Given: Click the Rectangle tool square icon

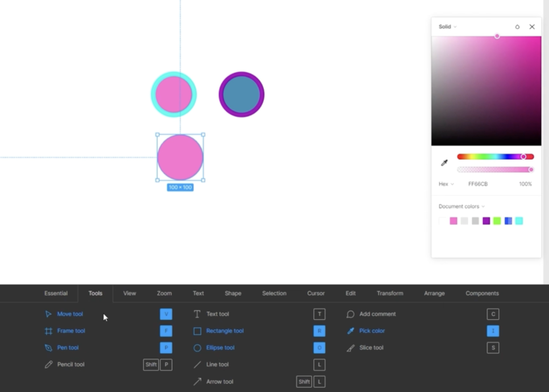Looking at the screenshot, I should [197, 331].
